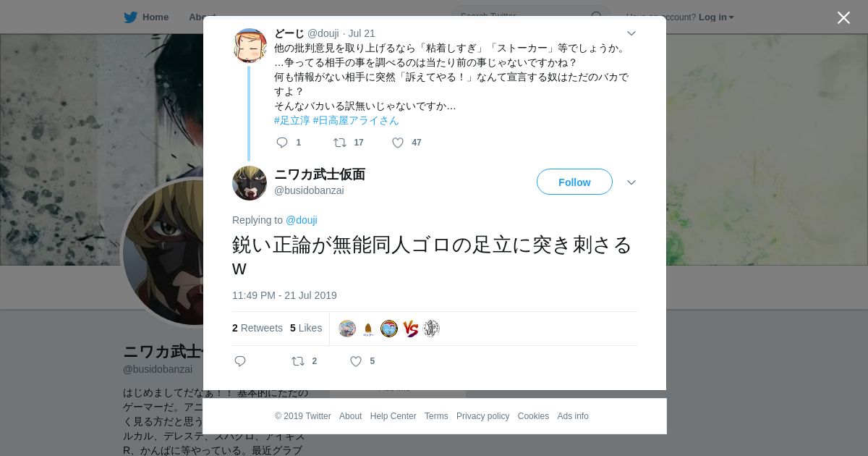The width and height of the screenshot is (868, 456).
Task: Open the Privacy policy footer link
Action: (482, 416)
